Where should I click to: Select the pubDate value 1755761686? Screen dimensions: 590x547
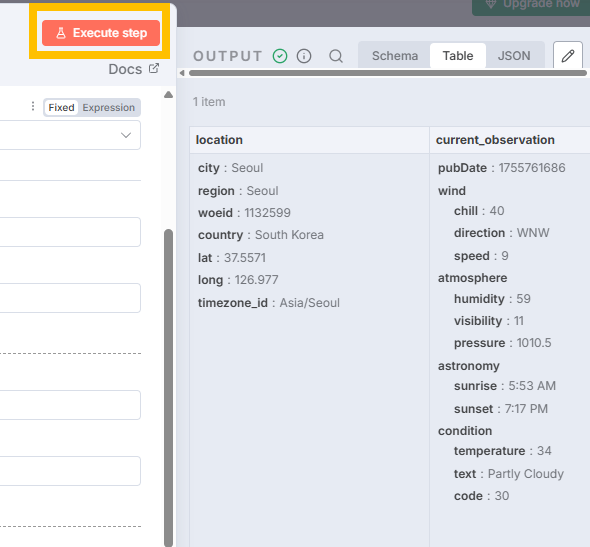[532, 168]
